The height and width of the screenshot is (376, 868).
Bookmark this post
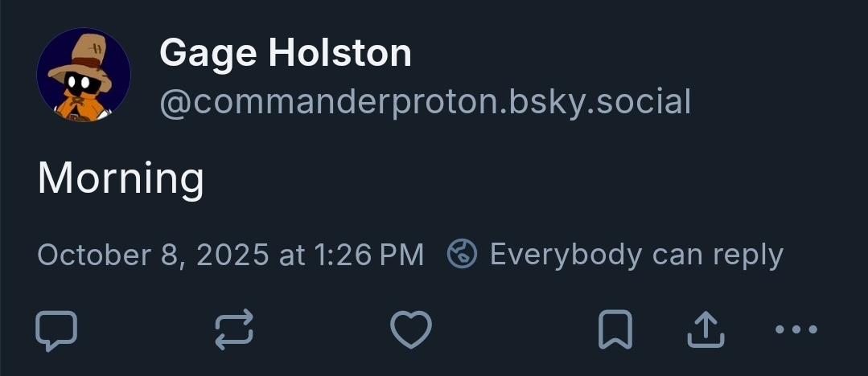(x=615, y=330)
